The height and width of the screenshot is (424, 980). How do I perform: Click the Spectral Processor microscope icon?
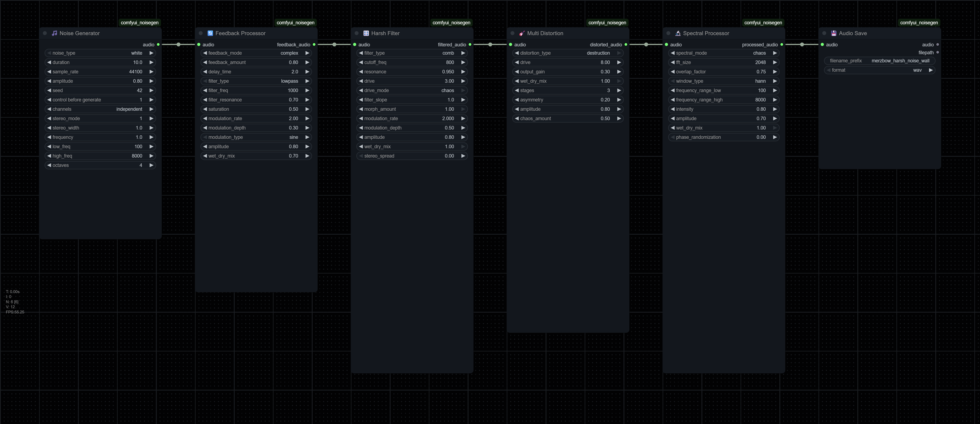pos(678,33)
